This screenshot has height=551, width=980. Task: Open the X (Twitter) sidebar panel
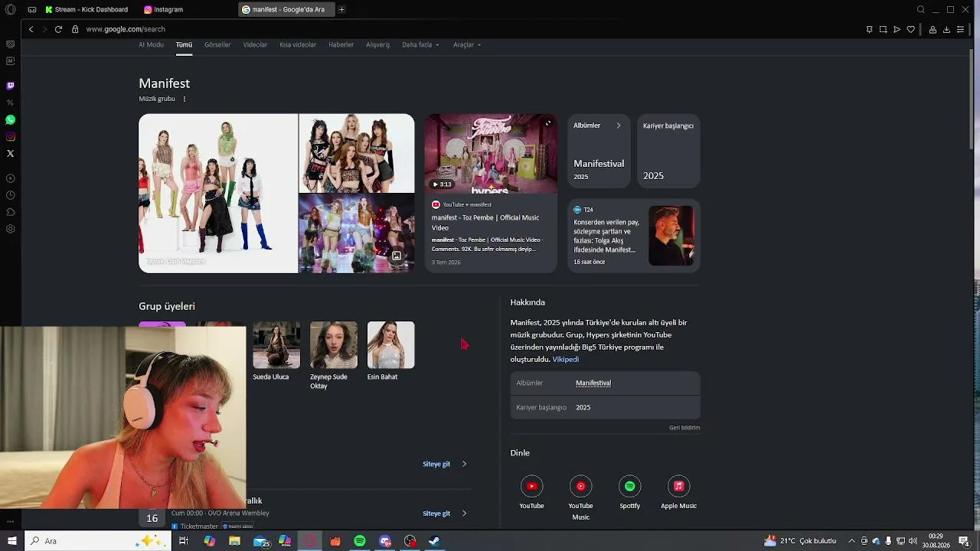pos(10,153)
